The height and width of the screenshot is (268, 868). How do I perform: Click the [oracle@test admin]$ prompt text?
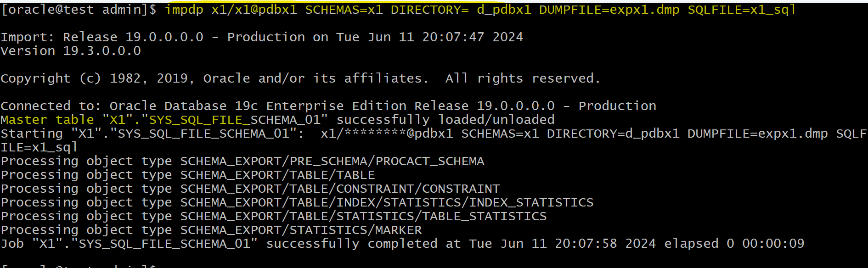(x=79, y=10)
